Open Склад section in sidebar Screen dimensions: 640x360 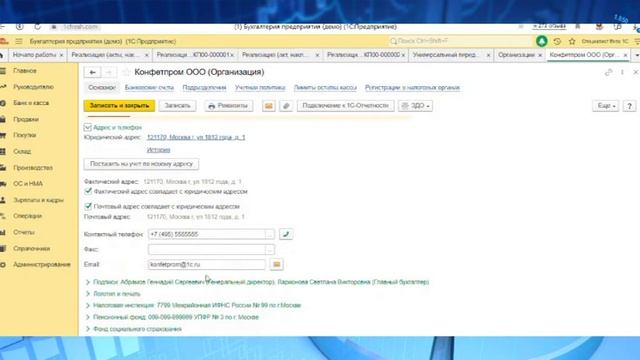[22, 151]
